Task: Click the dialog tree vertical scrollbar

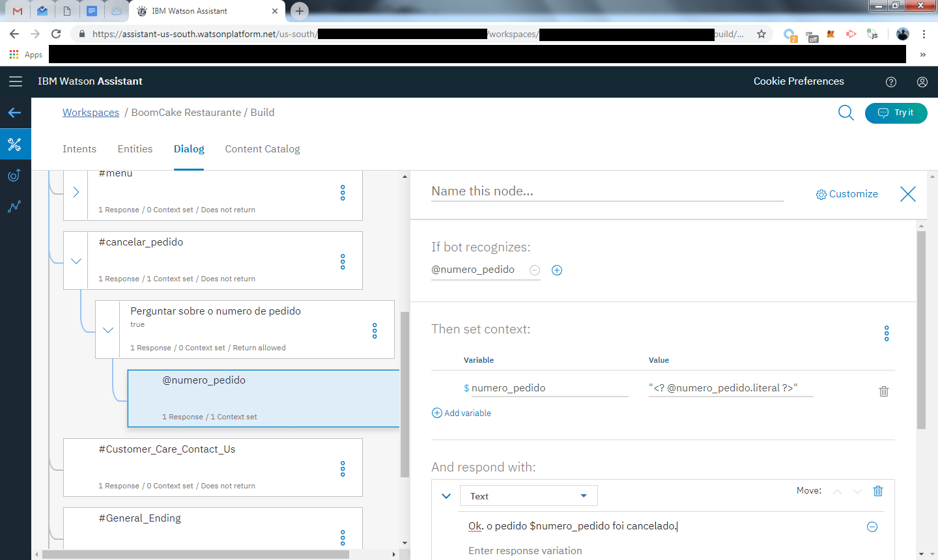Action: [405, 394]
